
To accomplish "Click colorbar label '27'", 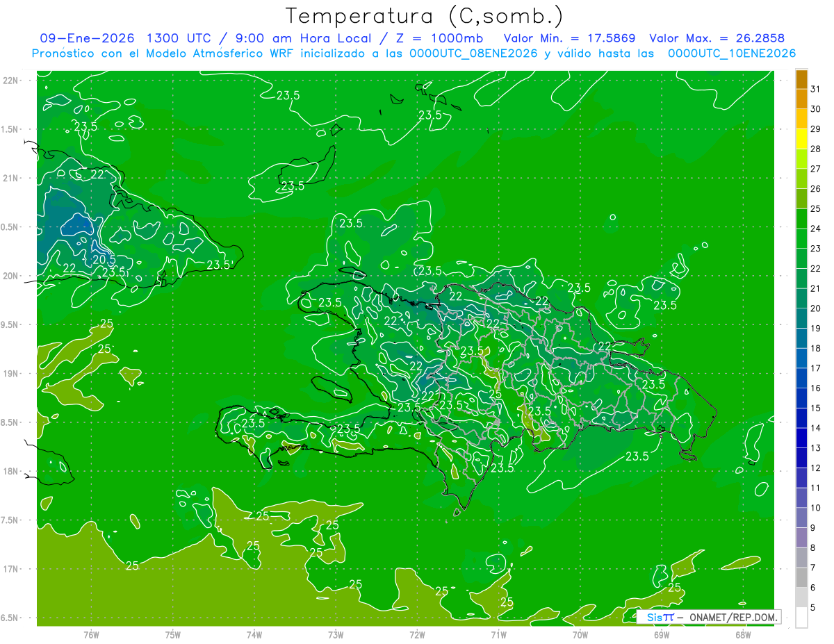I will click(x=816, y=169).
